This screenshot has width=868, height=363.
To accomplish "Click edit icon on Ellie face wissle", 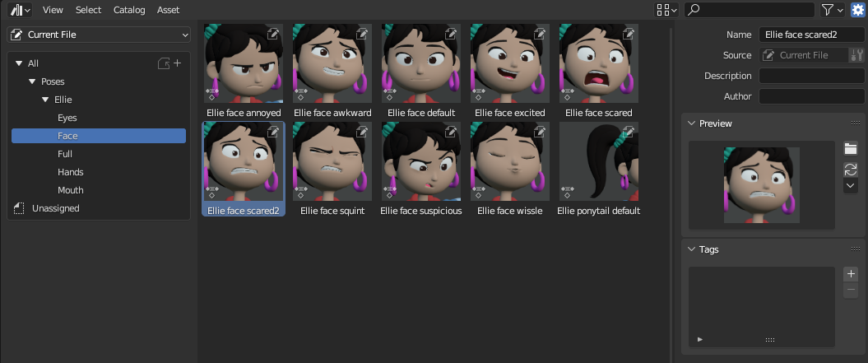I will click(x=539, y=132).
